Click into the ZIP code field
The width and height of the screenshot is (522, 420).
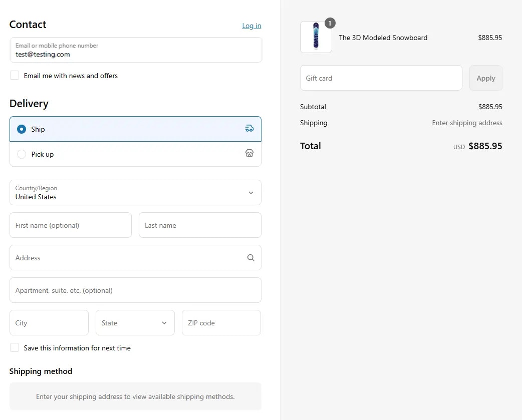pyautogui.click(x=221, y=322)
